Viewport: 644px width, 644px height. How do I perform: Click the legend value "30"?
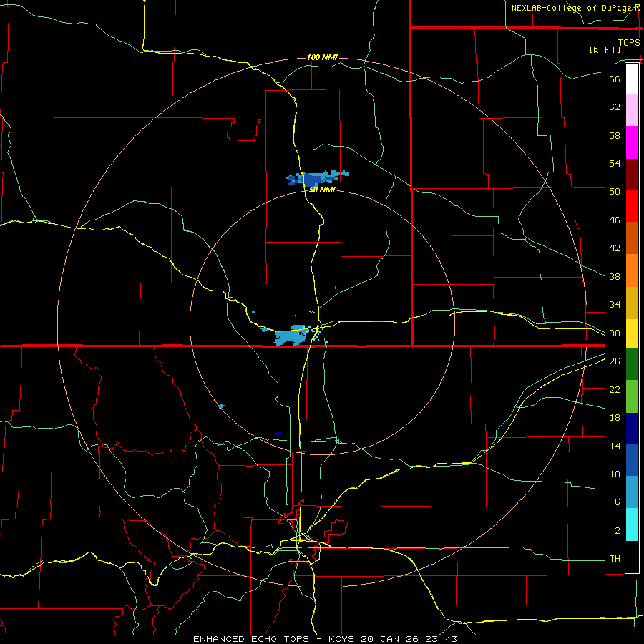[615, 333]
